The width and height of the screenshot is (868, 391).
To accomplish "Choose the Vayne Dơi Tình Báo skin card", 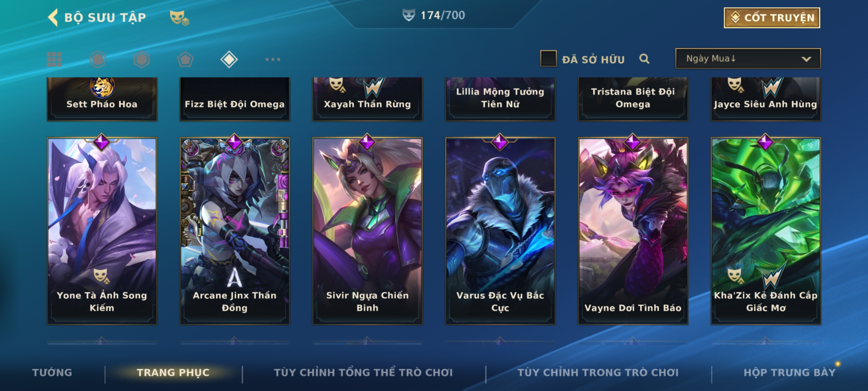I will coord(633,231).
